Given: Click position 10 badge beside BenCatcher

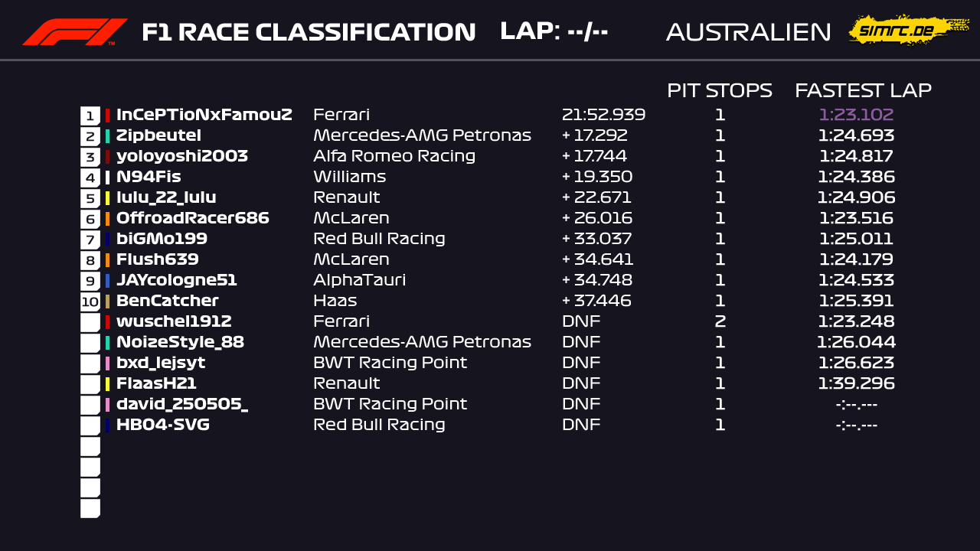Looking at the screenshot, I should 90,302.
